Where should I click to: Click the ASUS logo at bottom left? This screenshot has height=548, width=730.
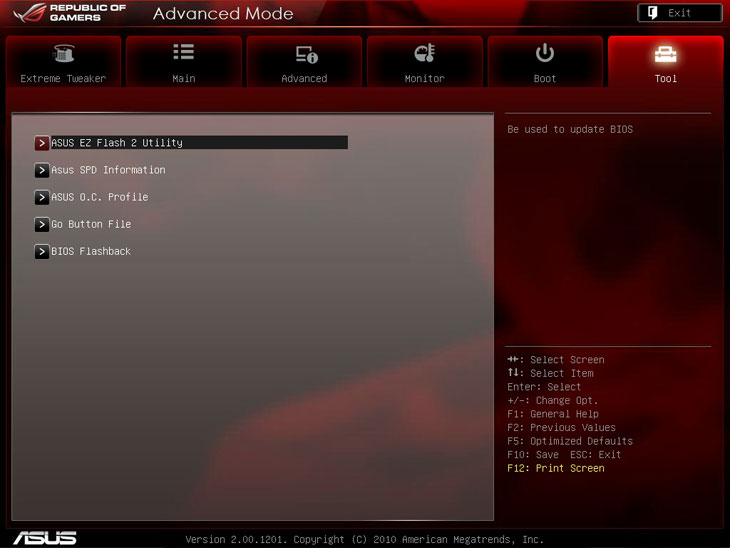(x=43, y=537)
